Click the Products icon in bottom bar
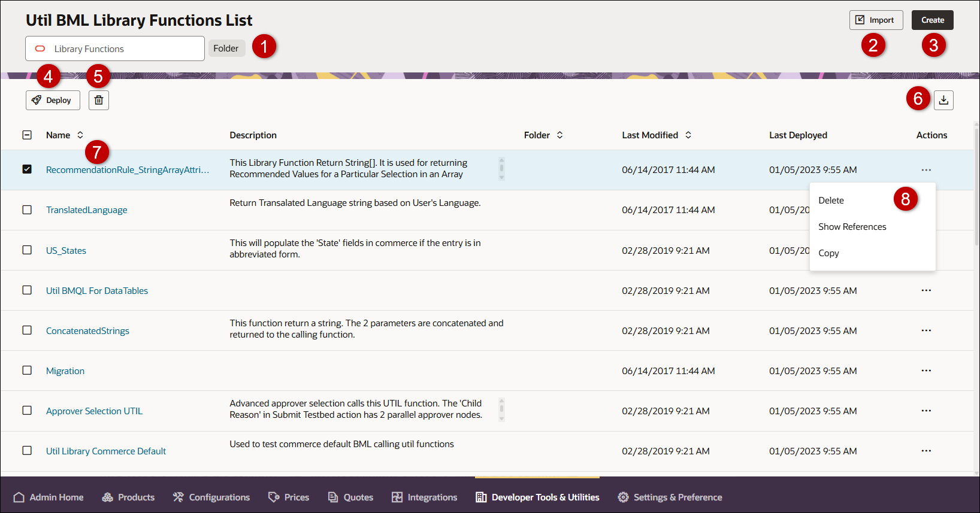Viewport: 980px width, 513px height. (108, 497)
